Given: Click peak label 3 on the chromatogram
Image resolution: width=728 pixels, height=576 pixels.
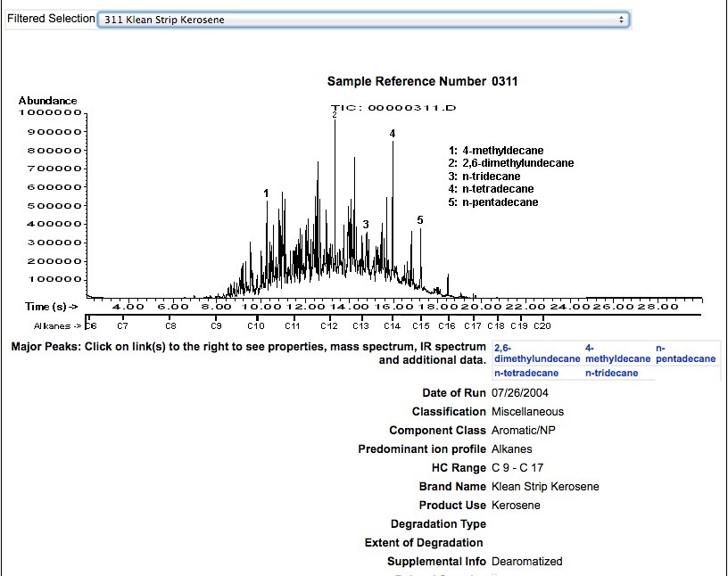Looking at the screenshot, I should pyautogui.click(x=366, y=225).
